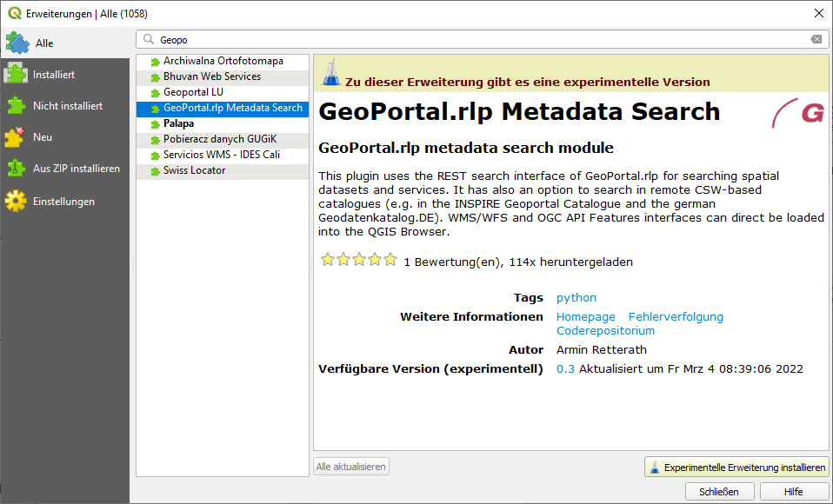Select Archiwalna Ortofotomapa in the plugin list

pyautogui.click(x=223, y=62)
